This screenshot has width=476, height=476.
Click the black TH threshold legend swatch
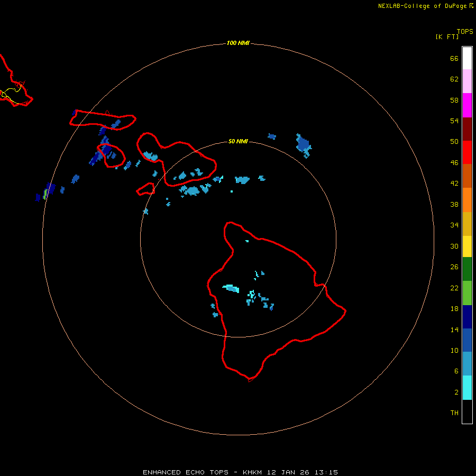click(467, 411)
